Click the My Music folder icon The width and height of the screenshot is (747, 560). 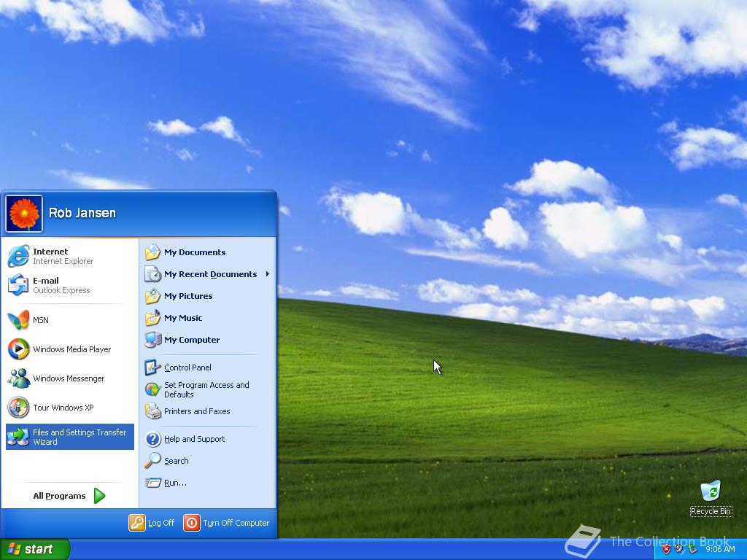click(x=153, y=318)
